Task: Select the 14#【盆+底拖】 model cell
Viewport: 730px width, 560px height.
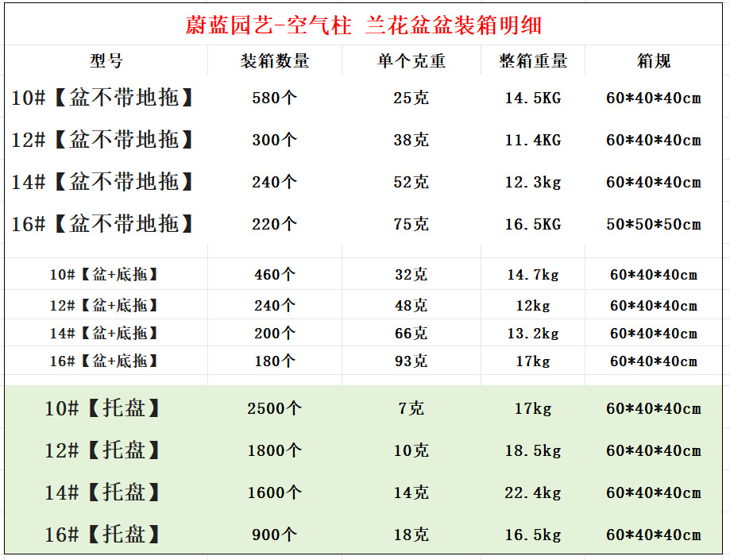Action: (x=103, y=334)
